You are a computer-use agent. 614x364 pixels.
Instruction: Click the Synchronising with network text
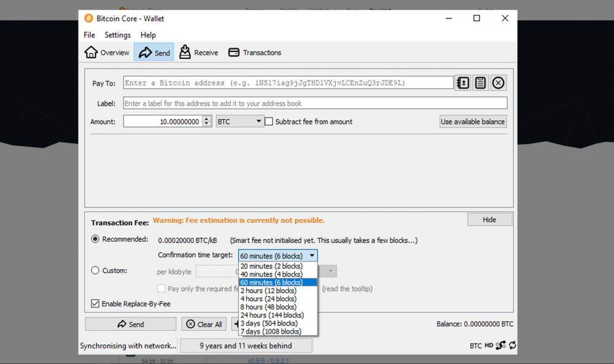tap(128, 346)
